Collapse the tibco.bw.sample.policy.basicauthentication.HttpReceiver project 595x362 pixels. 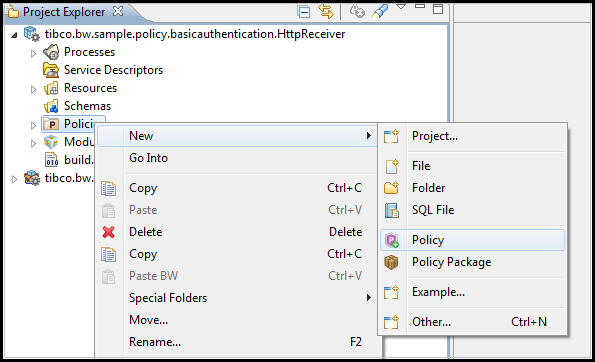pos(14,35)
